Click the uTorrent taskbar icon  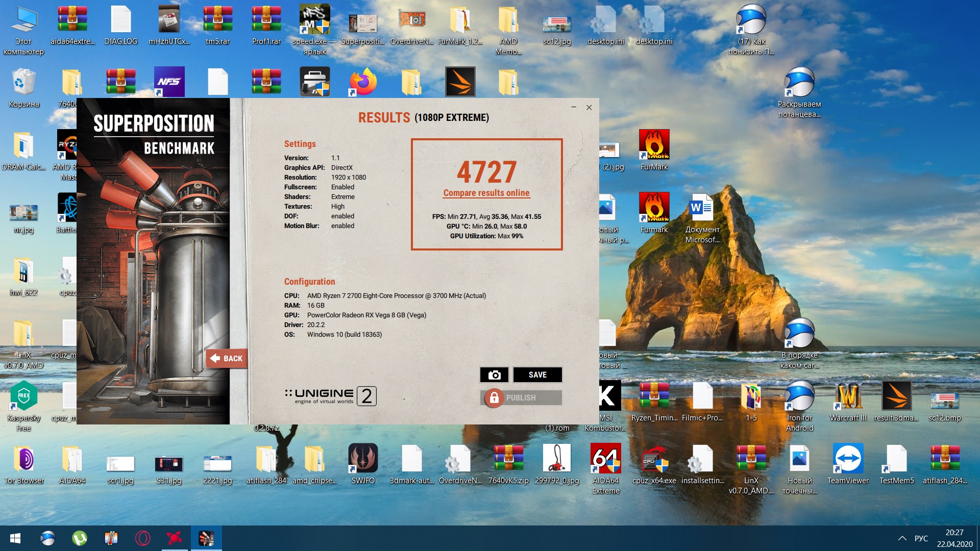pos(79,538)
